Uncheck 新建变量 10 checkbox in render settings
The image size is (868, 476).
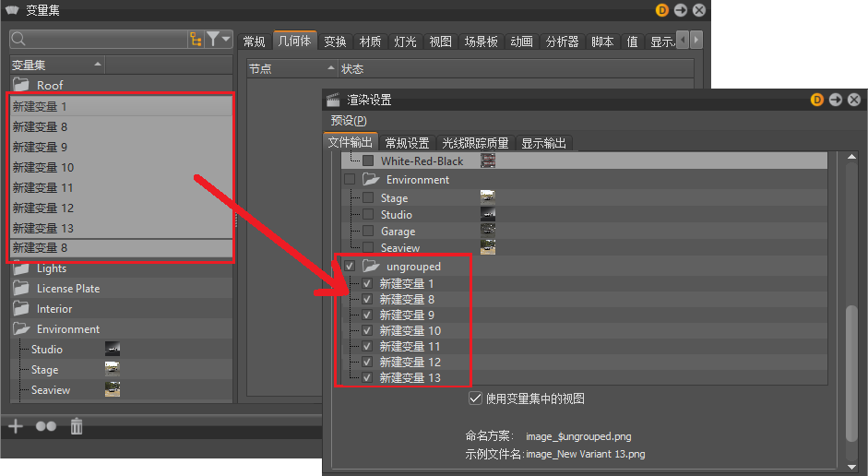coord(367,330)
